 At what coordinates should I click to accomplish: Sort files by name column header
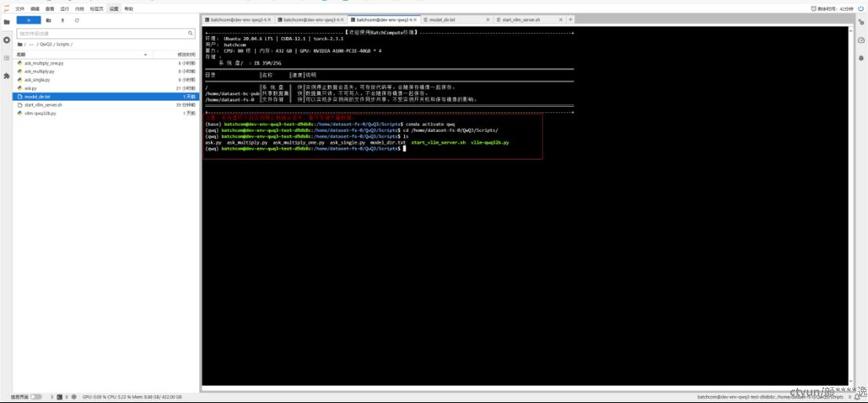(x=83, y=55)
